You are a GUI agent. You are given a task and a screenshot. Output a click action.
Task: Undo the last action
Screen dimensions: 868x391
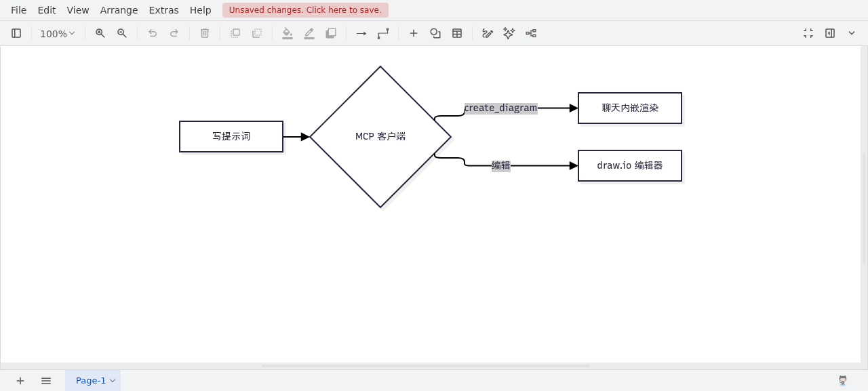click(x=153, y=33)
